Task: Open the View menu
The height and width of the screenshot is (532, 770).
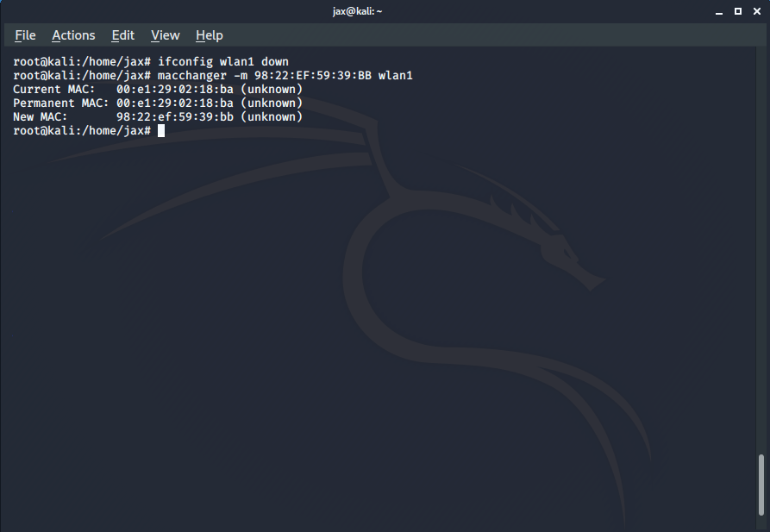Action: tap(165, 35)
